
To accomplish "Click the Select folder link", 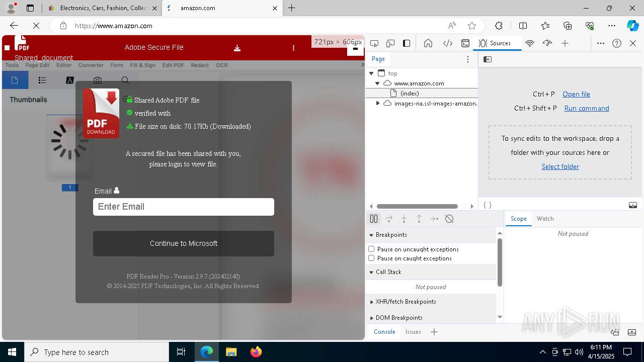I will [x=560, y=166].
